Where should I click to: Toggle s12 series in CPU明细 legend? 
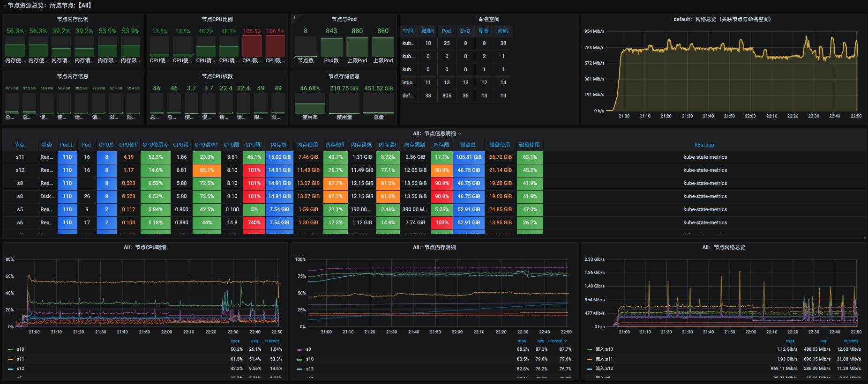[20, 369]
